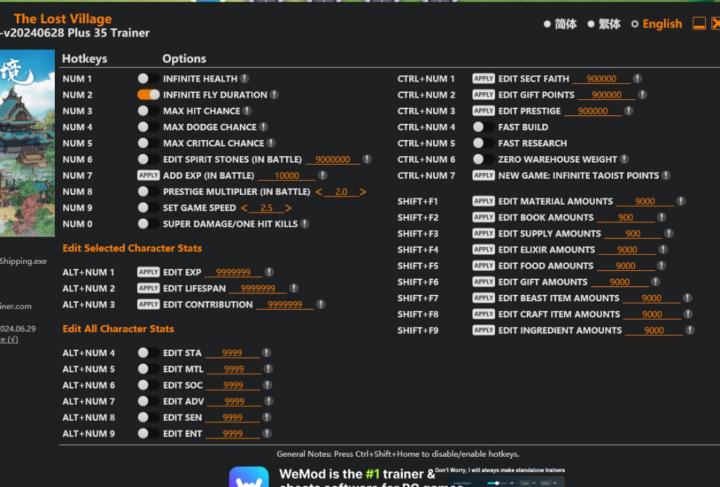Decrease Prestige Multiplier with left arrow
Image resolution: width=720 pixels, height=487 pixels.
pos(319,192)
